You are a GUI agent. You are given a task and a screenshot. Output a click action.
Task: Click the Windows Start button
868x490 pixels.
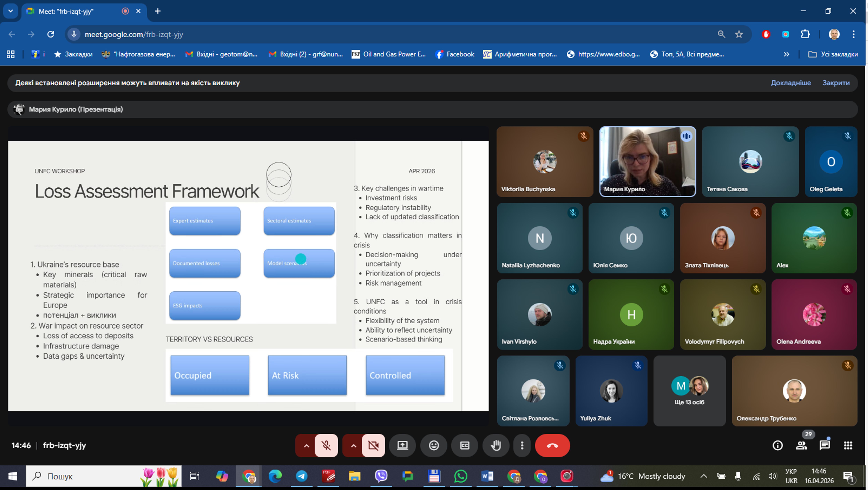[x=12, y=476]
